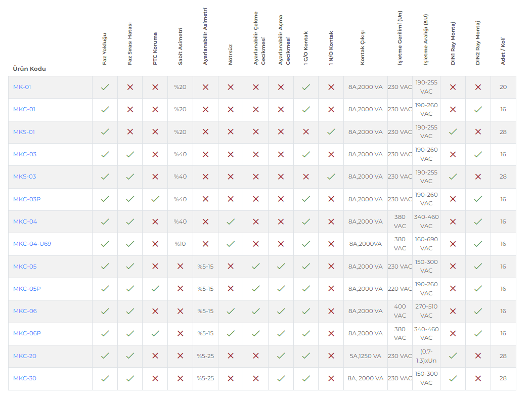This screenshot has height=397, width=532.
Task: Select the MKC-05P product code link
Action: click(x=27, y=289)
